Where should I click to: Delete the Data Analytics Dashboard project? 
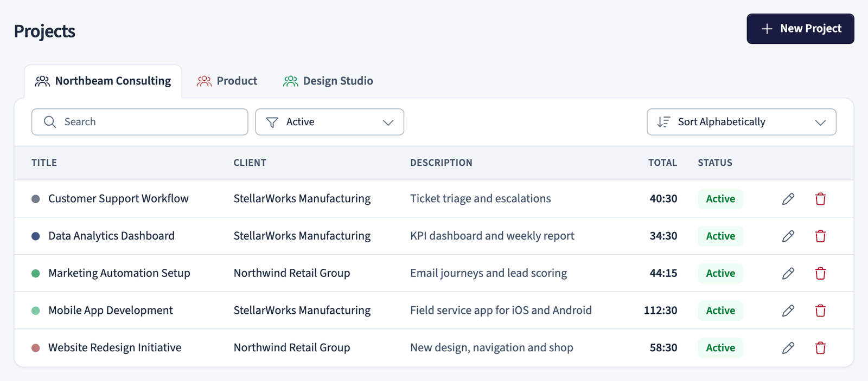[820, 236]
